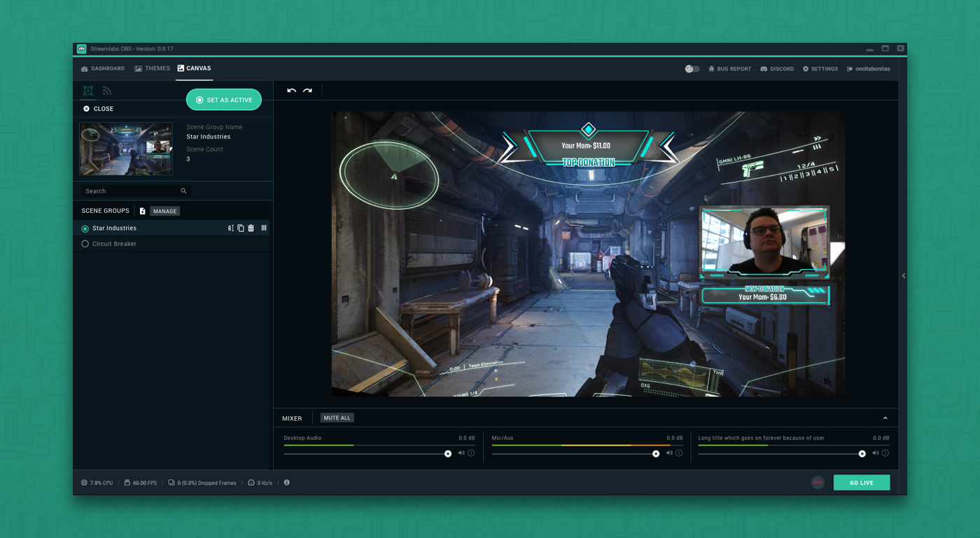Toggle the night mode switch
This screenshot has width=980, height=538.
click(692, 69)
